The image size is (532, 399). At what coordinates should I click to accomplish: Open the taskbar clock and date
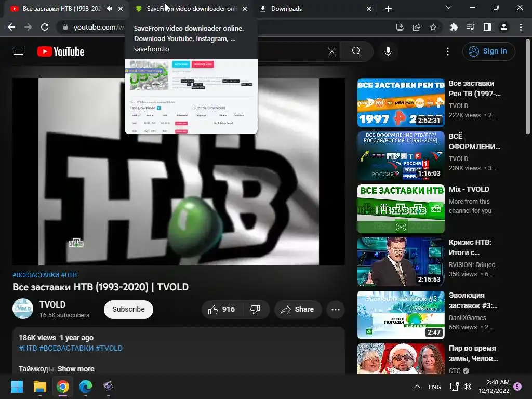[x=494, y=387]
